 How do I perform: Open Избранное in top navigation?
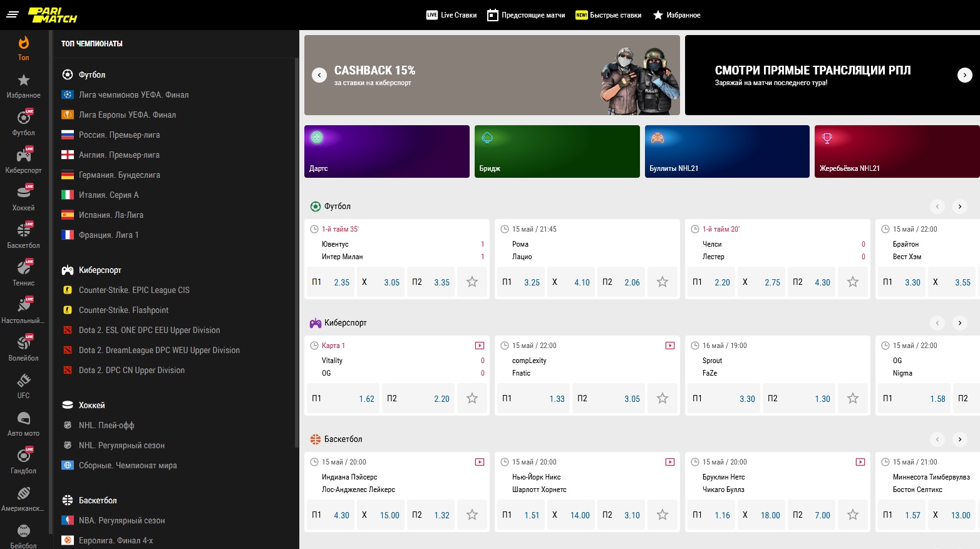677,15
